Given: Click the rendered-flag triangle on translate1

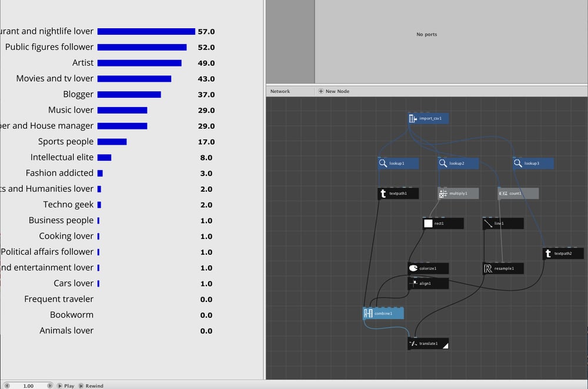Looking at the screenshot, I should (x=446, y=346).
